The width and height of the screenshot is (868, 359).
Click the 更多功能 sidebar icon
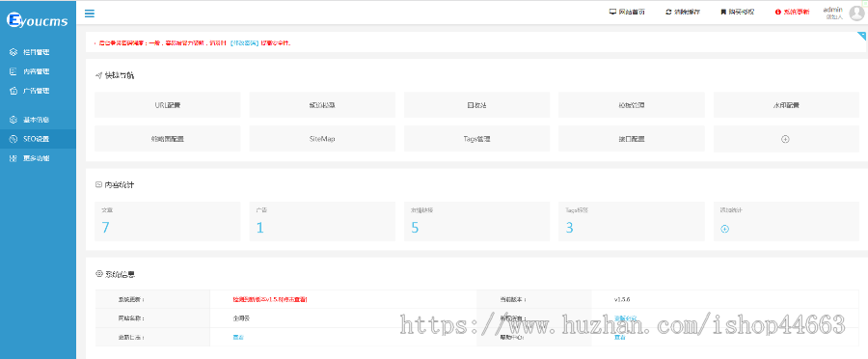(x=14, y=158)
